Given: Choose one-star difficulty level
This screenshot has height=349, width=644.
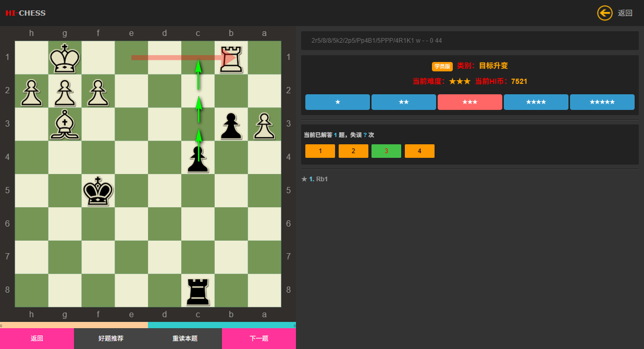Looking at the screenshot, I should click(x=337, y=102).
